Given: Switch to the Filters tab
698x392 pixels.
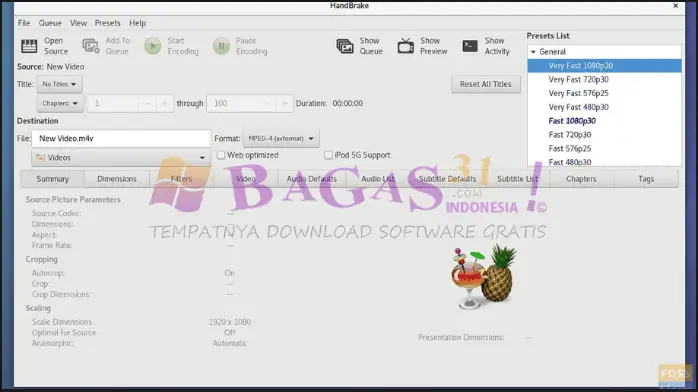Looking at the screenshot, I should 181,179.
